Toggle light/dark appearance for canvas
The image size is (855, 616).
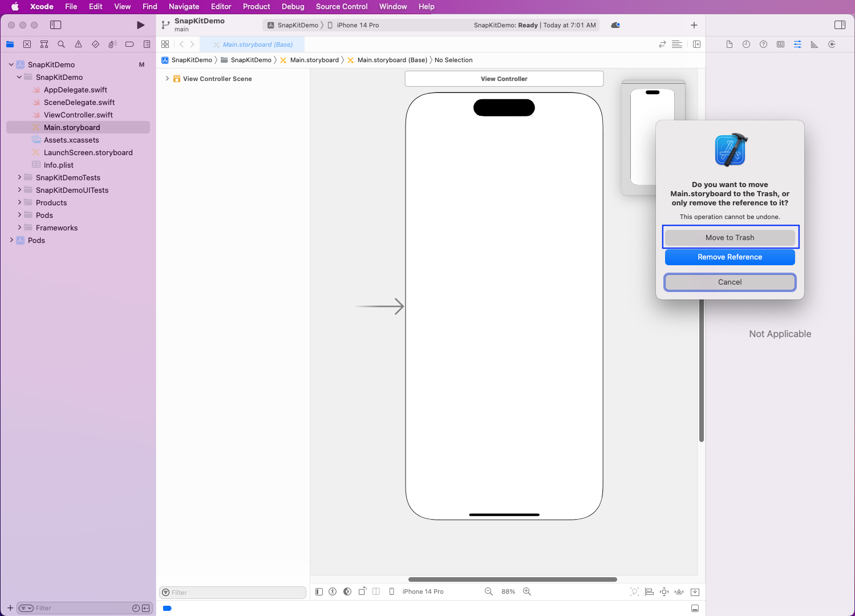[x=347, y=591]
